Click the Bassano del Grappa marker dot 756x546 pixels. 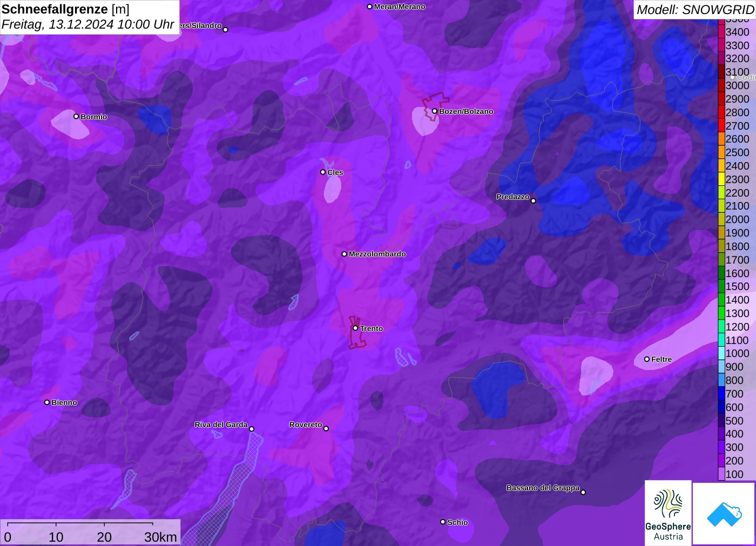pyautogui.click(x=583, y=492)
